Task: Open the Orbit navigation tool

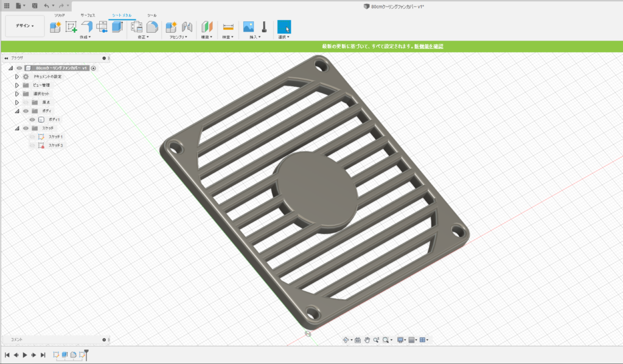Action: (346, 340)
